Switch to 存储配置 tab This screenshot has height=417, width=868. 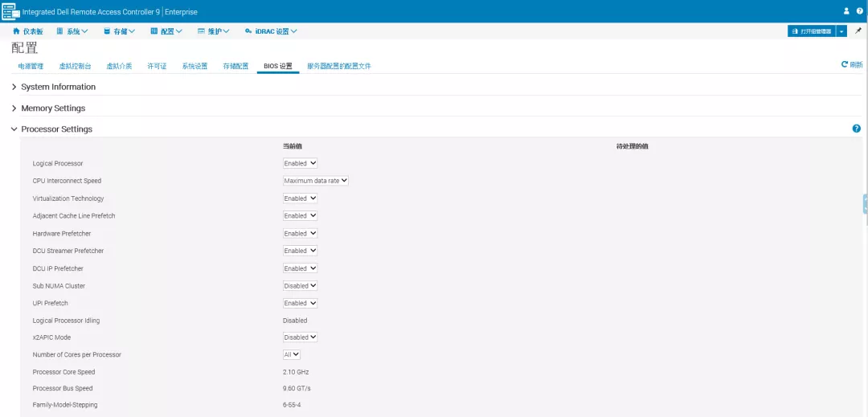235,66
